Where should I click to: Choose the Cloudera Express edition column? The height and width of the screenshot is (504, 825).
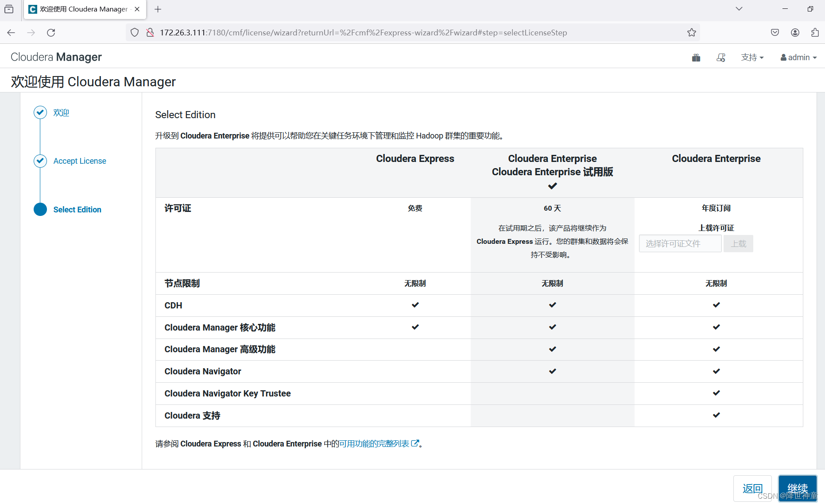[x=415, y=158]
